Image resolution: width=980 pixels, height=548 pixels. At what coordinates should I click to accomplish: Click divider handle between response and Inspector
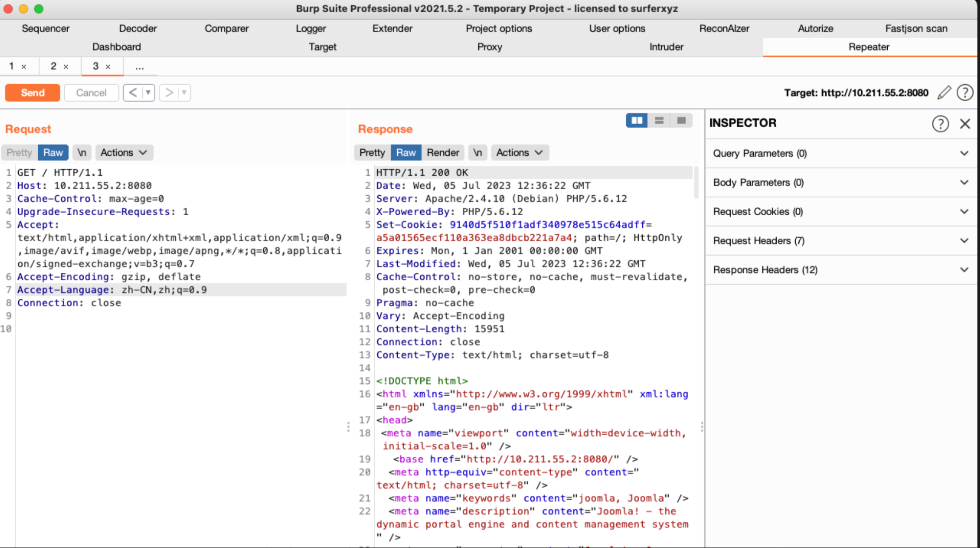702,427
